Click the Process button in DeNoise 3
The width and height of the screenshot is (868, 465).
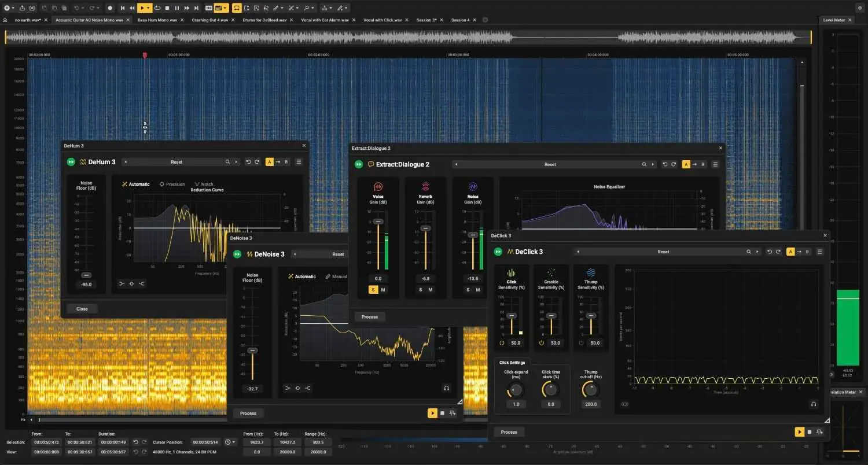248,413
